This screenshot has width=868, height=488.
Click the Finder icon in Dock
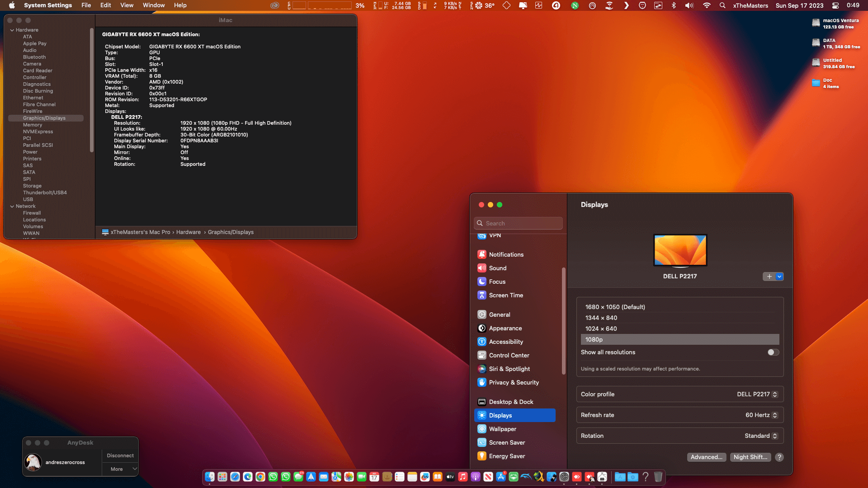209,477
